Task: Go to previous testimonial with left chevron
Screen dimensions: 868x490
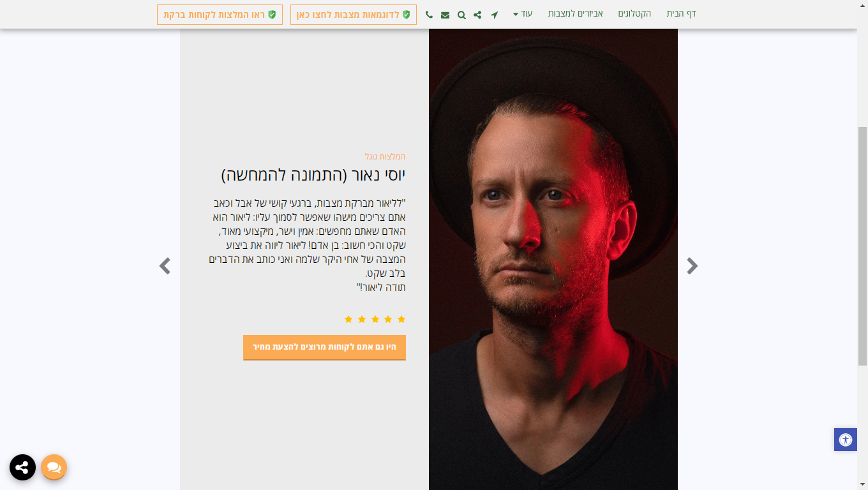Action: pos(165,266)
